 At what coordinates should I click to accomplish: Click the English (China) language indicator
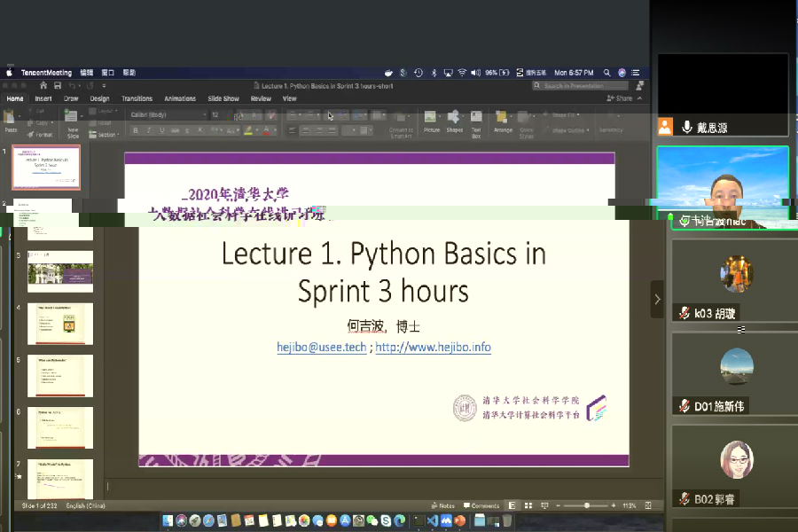[85, 505]
